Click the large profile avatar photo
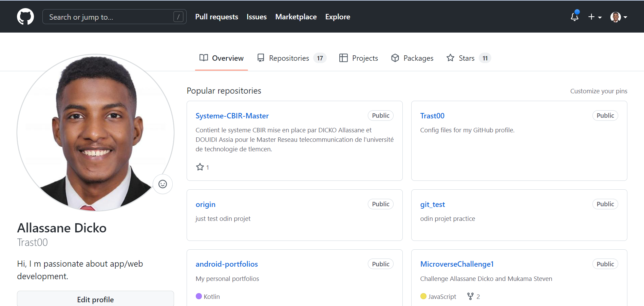This screenshot has height=306, width=644. click(95, 132)
